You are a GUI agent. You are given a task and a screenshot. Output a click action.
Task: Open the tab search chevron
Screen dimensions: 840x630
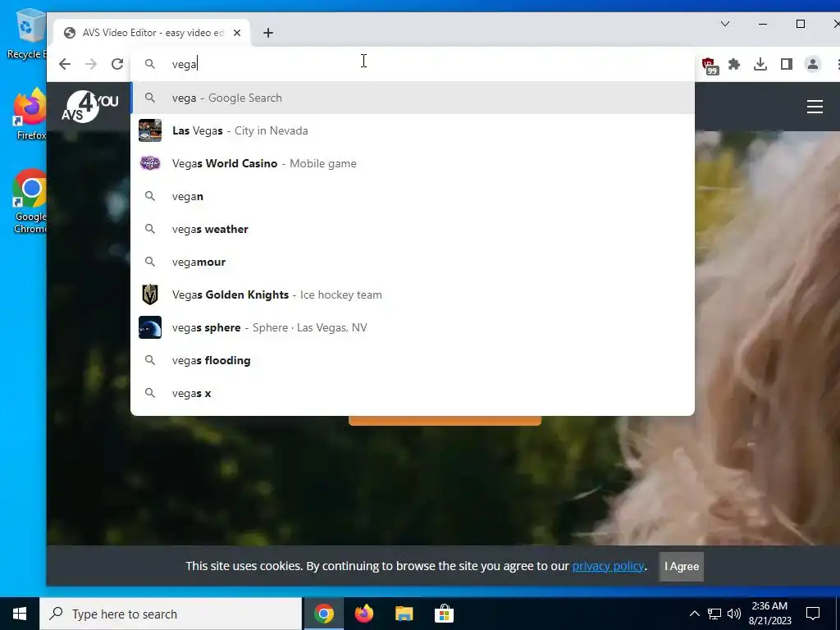point(725,24)
